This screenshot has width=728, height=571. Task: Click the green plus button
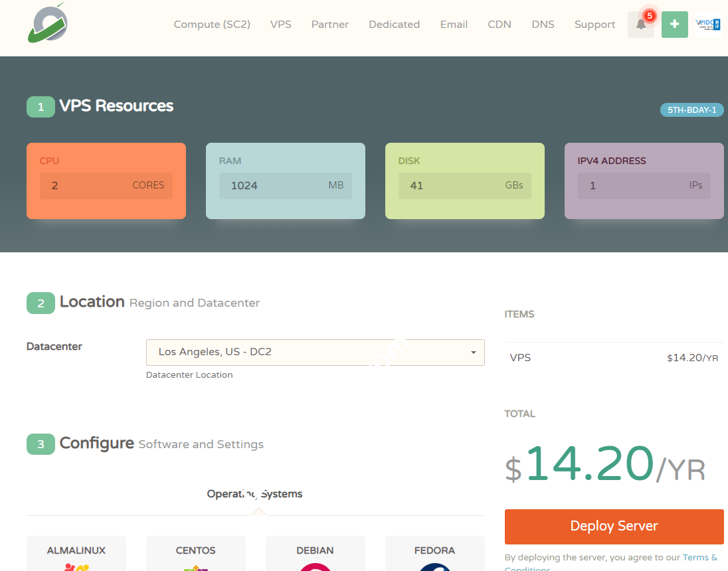[x=674, y=25]
